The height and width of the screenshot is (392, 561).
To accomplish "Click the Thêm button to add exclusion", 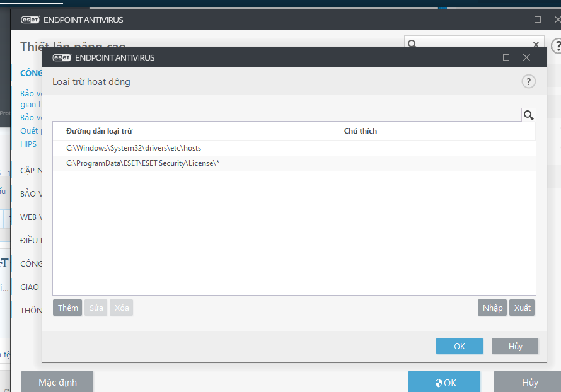I will [x=67, y=308].
